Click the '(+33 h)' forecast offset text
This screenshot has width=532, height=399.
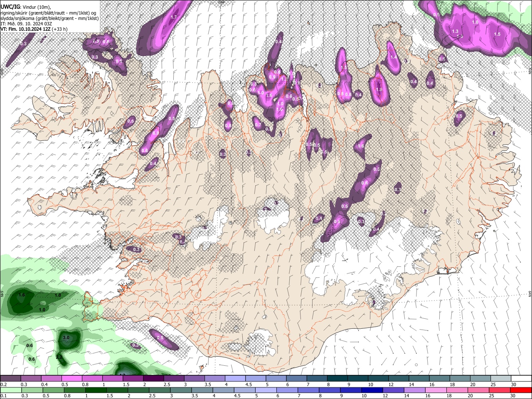60,29
